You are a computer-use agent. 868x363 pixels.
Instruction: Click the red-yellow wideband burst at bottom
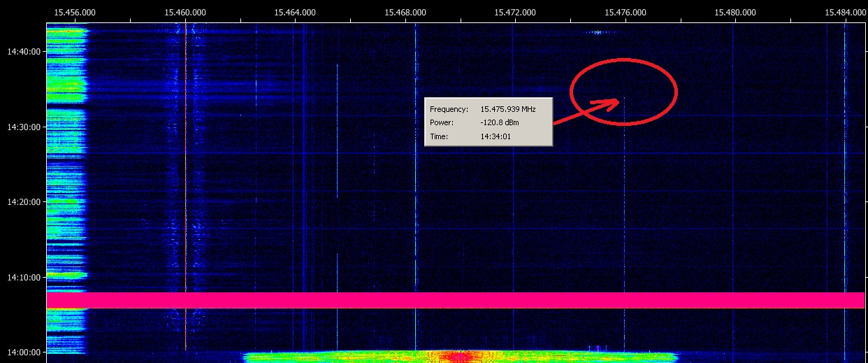[x=460, y=357]
